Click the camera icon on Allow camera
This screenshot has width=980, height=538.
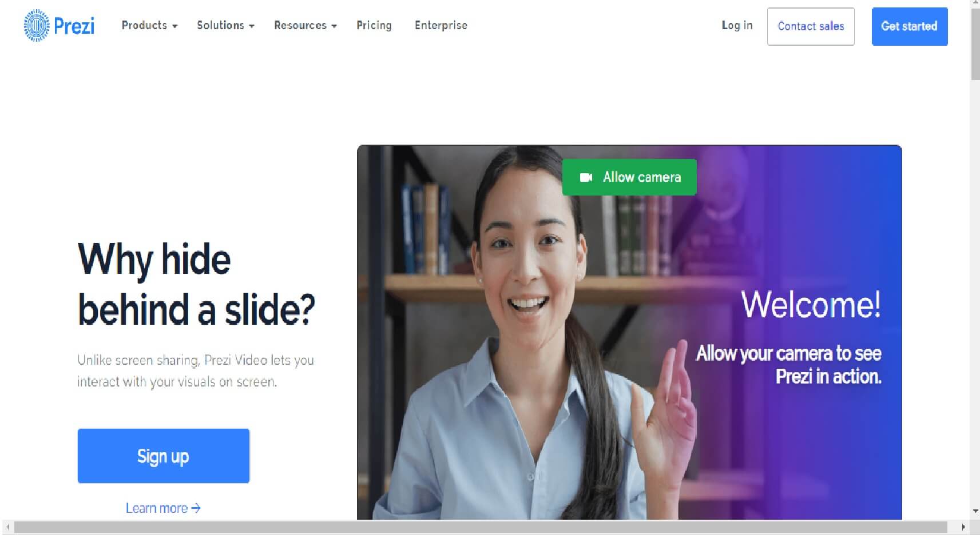[586, 177]
